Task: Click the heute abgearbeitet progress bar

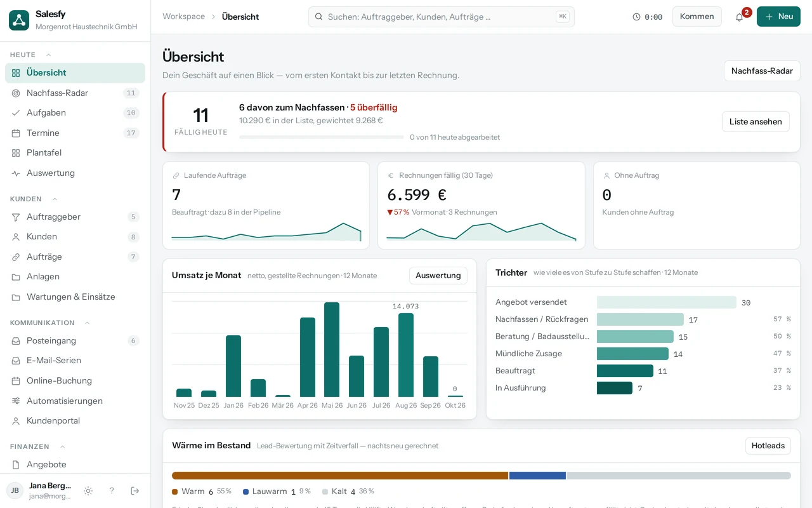Action: (x=322, y=137)
